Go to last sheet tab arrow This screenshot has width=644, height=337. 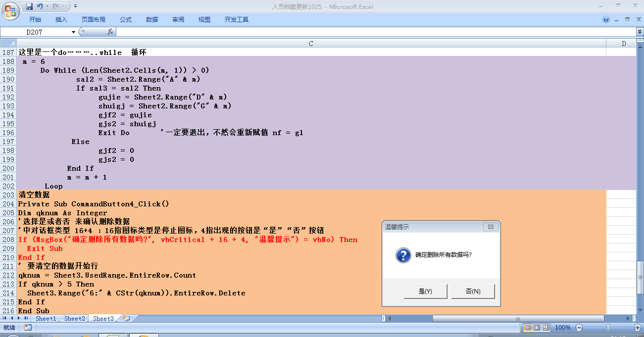click(x=27, y=318)
